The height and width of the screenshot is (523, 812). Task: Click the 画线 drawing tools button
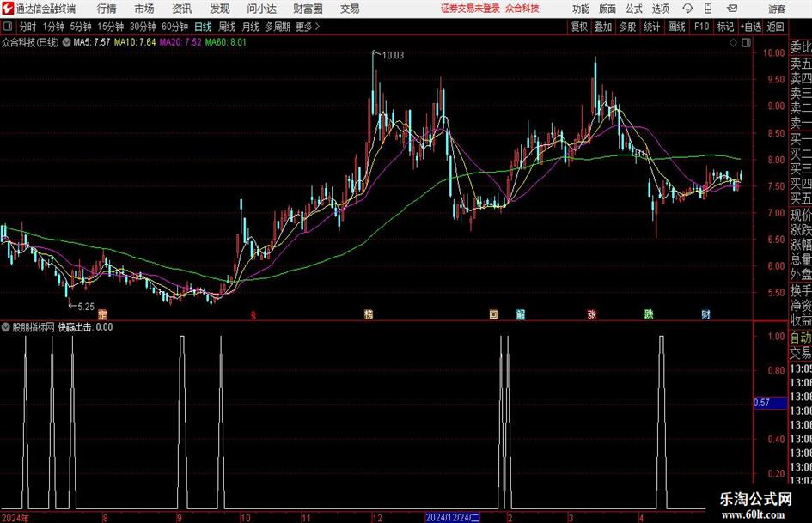(676, 27)
